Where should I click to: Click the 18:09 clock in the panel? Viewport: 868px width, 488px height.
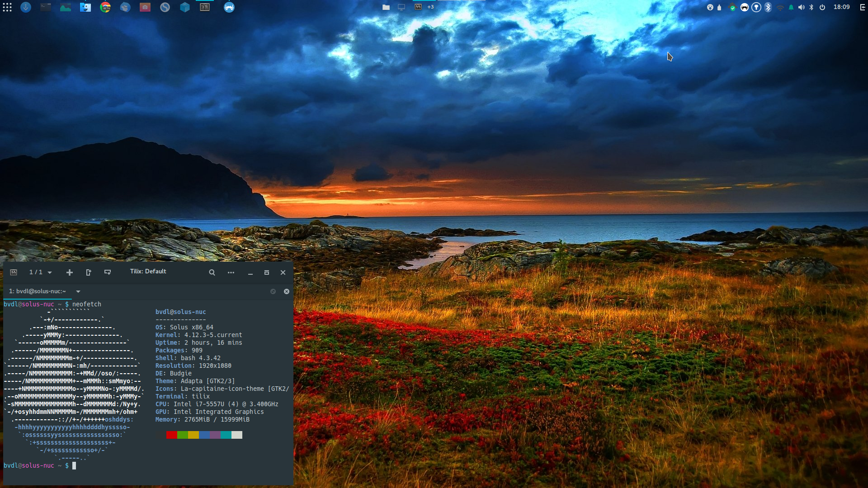pyautogui.click(x=842, y=7)
